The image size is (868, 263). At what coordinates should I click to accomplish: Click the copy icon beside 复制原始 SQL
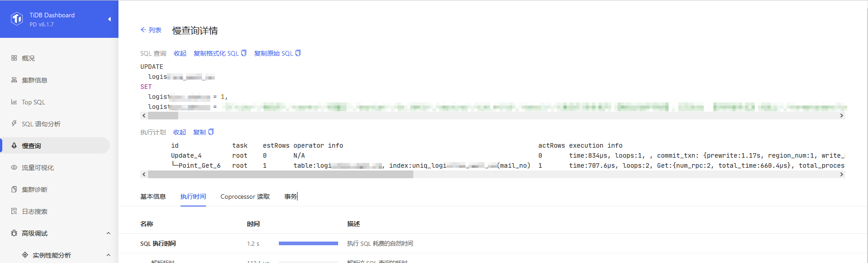click(298, 53)
